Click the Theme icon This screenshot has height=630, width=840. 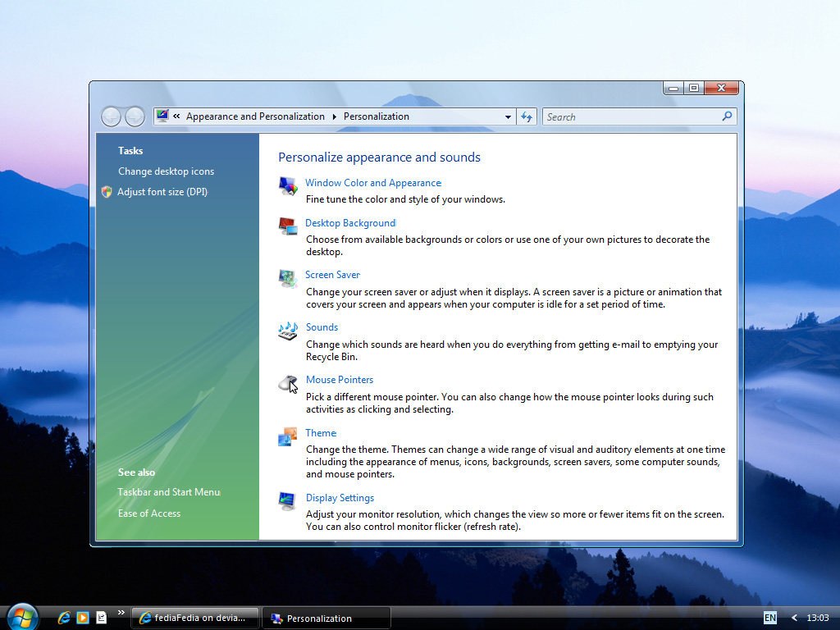tap(288, 436)
